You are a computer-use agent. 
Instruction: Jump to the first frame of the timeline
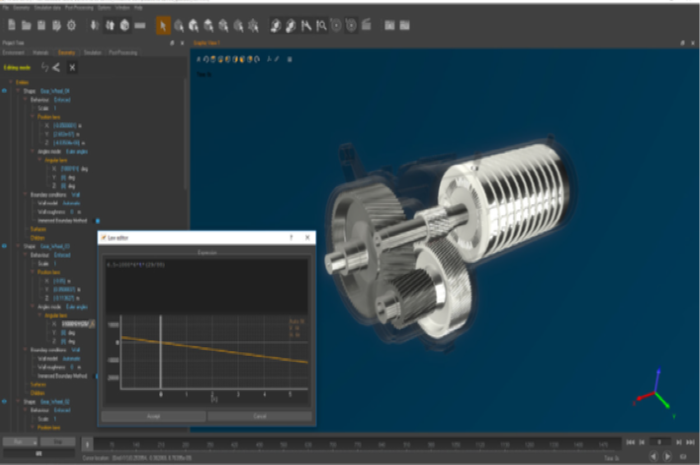pyautogui.click(x=628, y=441)
